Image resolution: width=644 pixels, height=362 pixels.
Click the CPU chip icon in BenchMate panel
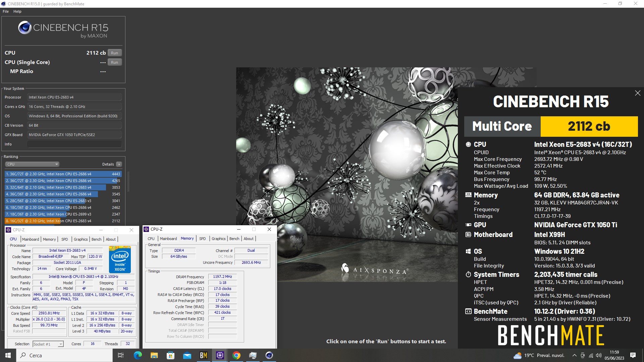tap(468, 144)
